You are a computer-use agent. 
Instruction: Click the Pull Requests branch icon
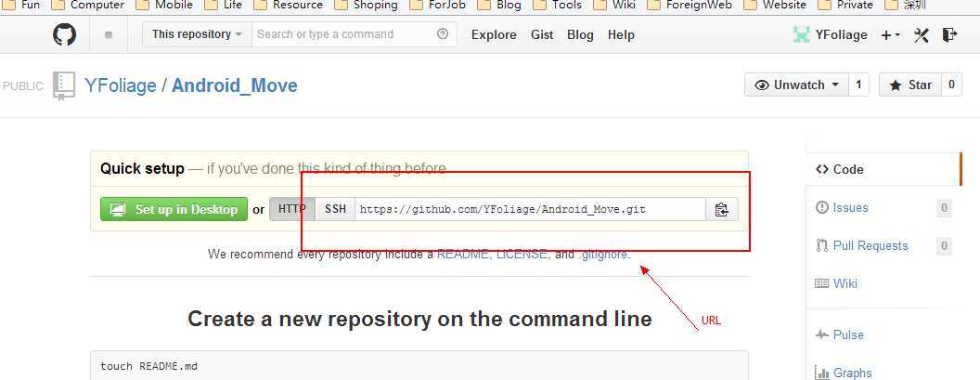pos(822,245)
